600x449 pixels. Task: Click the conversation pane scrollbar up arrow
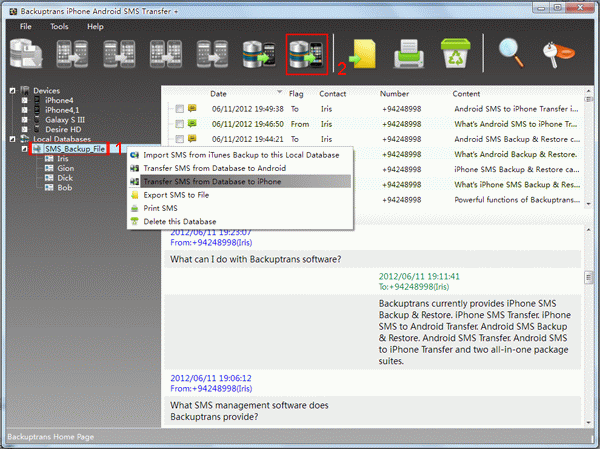click(589, 230)
